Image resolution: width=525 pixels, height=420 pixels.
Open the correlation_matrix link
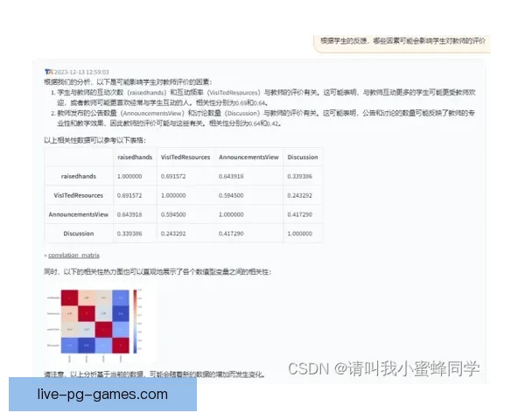[x=73, y=255]
